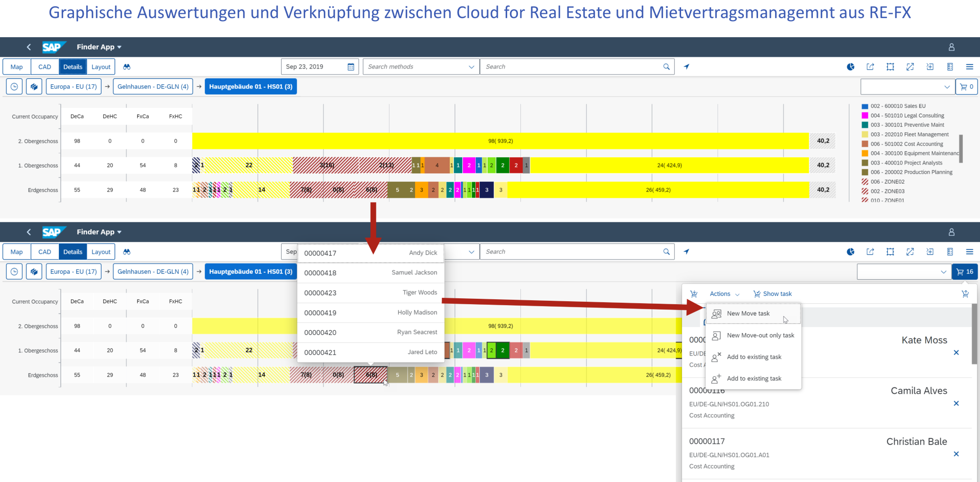Open the cart 16 button in lower view
This screenshot has height=482, width=980.
pyautogui.click(x=965, y=272)
